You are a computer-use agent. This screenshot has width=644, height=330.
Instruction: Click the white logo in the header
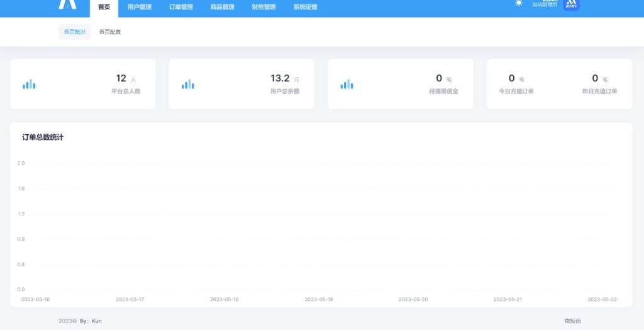coord(67,4)
